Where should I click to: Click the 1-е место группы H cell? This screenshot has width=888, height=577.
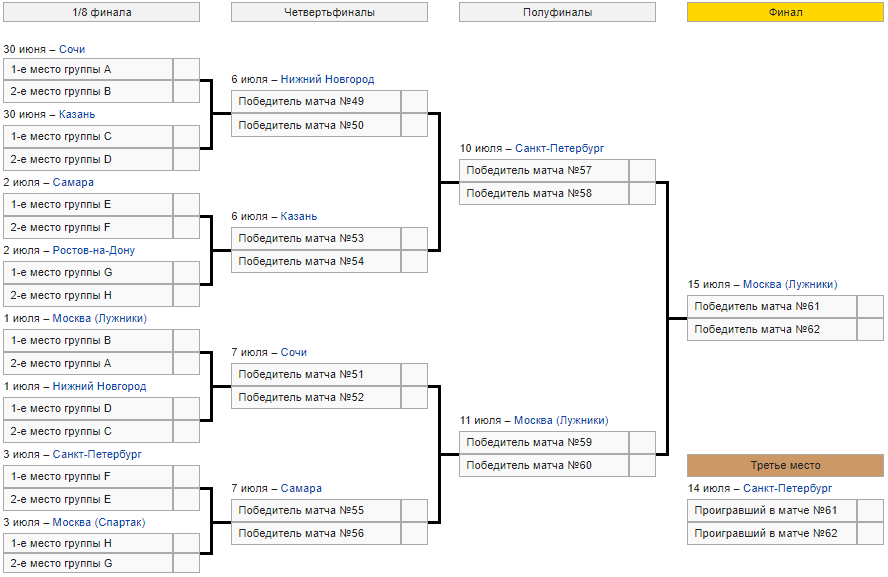tap(88, 543)
